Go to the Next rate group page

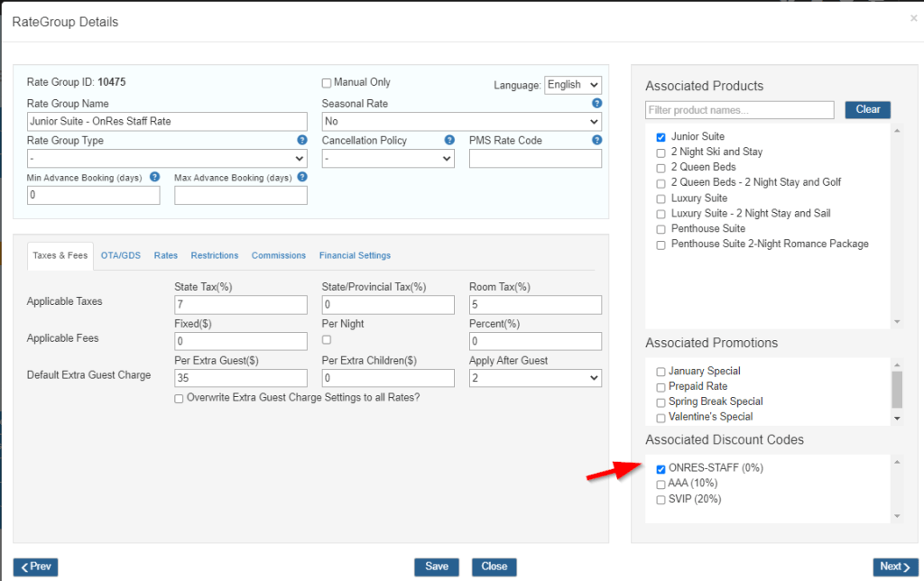pos(894,567)
